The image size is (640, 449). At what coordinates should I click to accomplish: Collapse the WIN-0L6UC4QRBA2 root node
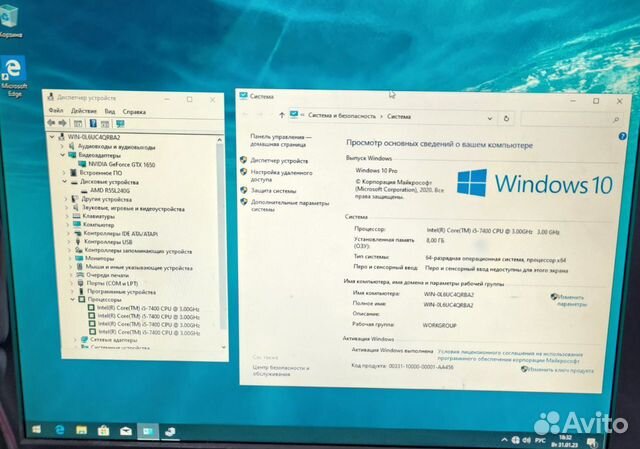52,137
